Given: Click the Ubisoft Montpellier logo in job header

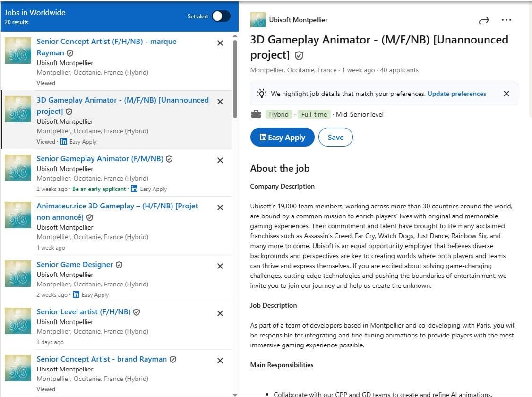Looking at the screenshot, I should coord(257,20).
